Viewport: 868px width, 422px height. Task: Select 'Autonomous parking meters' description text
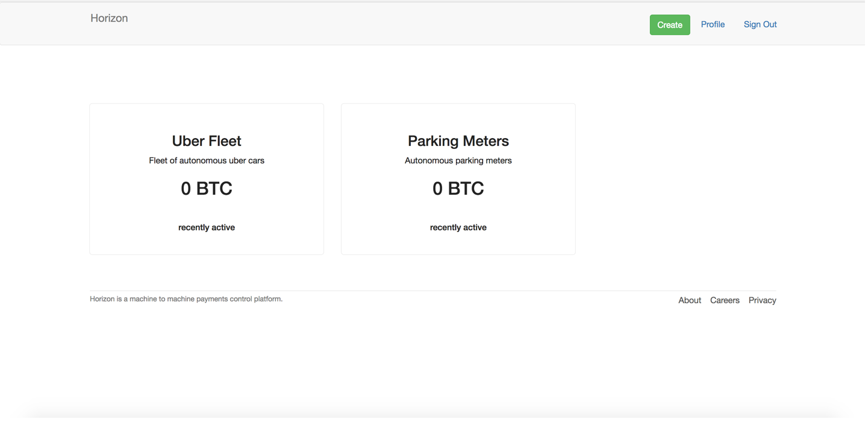click(x=460, y=161)
